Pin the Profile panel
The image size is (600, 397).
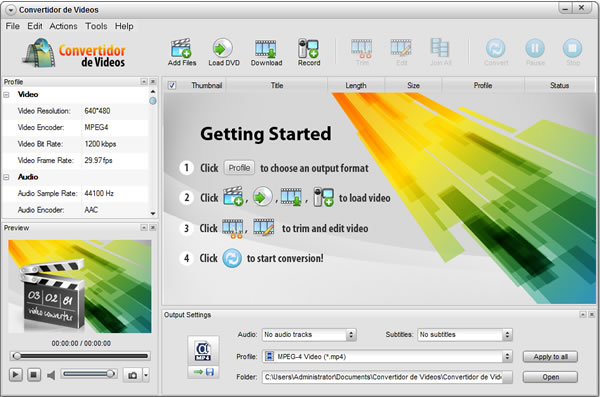144,82
